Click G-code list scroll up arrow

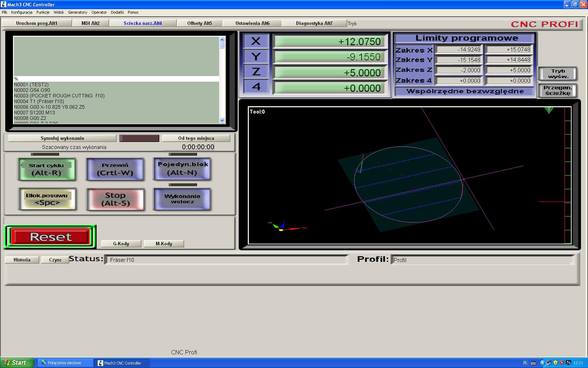coord(222,39)
